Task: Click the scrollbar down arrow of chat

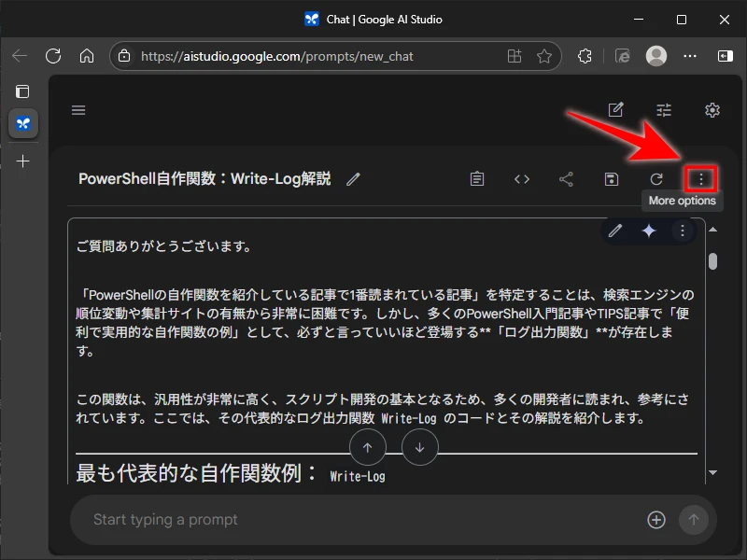Action: click(712, 472)
